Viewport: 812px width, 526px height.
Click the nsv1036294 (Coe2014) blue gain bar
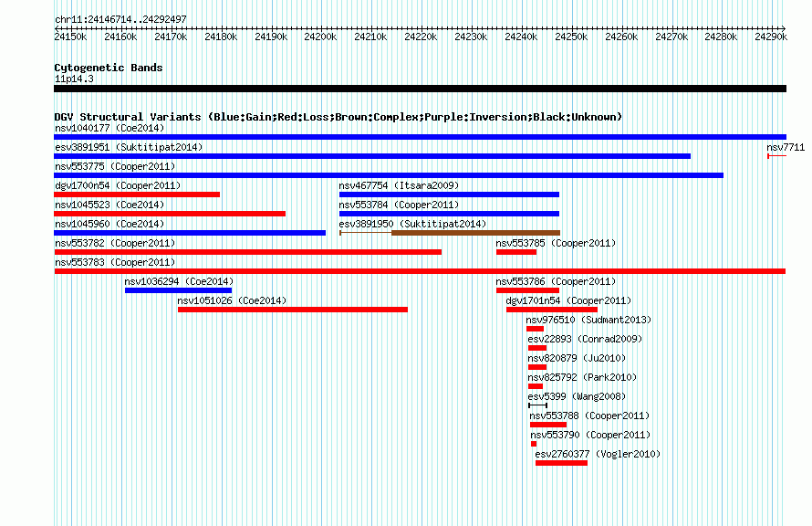tap(178, 290)
